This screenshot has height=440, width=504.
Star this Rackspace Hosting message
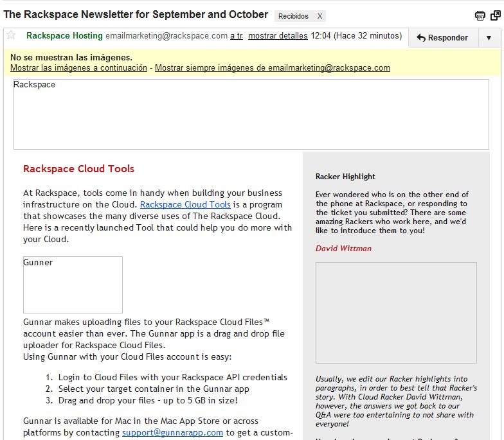[11, 35]
